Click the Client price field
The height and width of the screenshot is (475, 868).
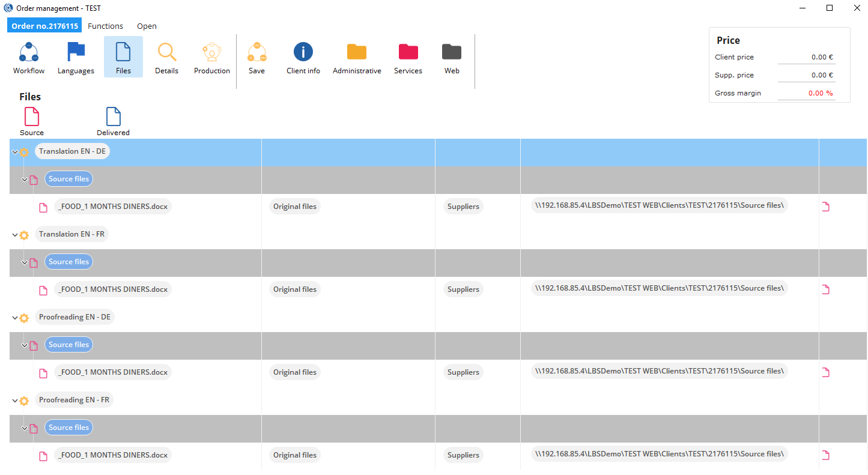pos(806,57)
